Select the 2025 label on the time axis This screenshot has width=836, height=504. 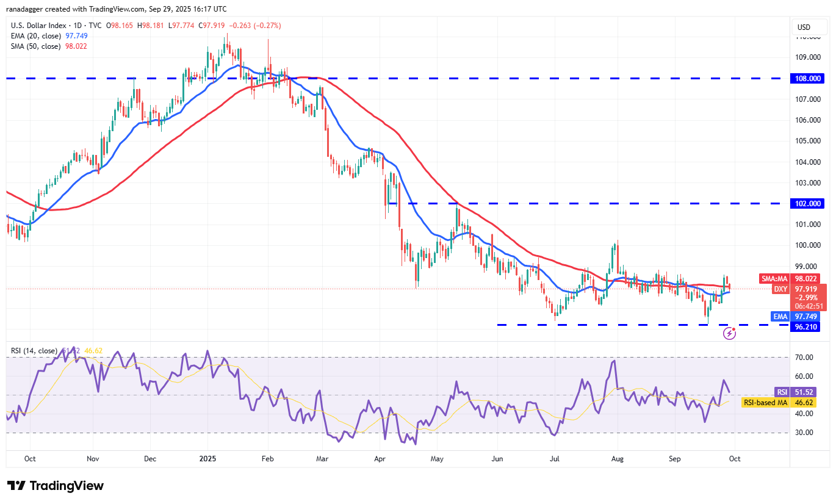tap(207, 458)
